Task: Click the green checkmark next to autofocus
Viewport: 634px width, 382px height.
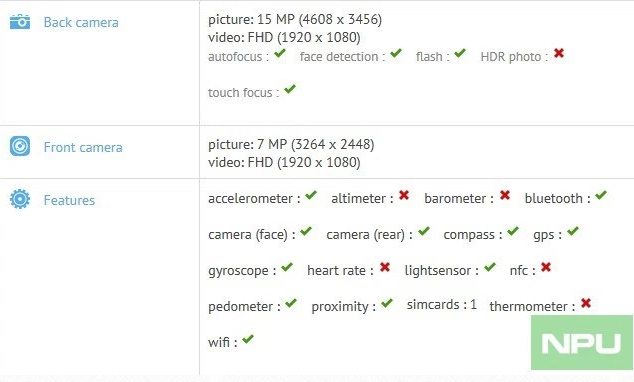Action: click(280, 53)
